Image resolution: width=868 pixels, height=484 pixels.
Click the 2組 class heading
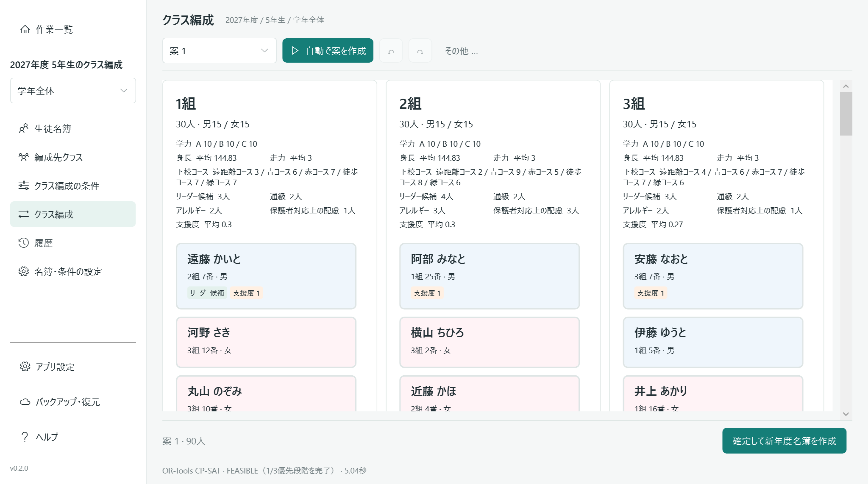(x=410, y=104)
